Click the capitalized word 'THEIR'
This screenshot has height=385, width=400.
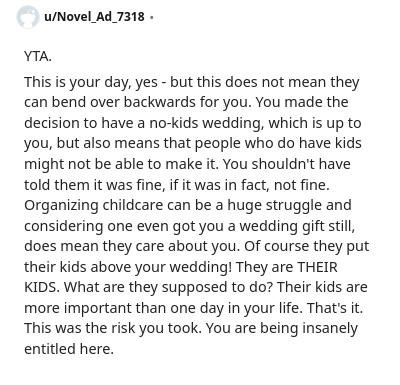pos(317,267)
